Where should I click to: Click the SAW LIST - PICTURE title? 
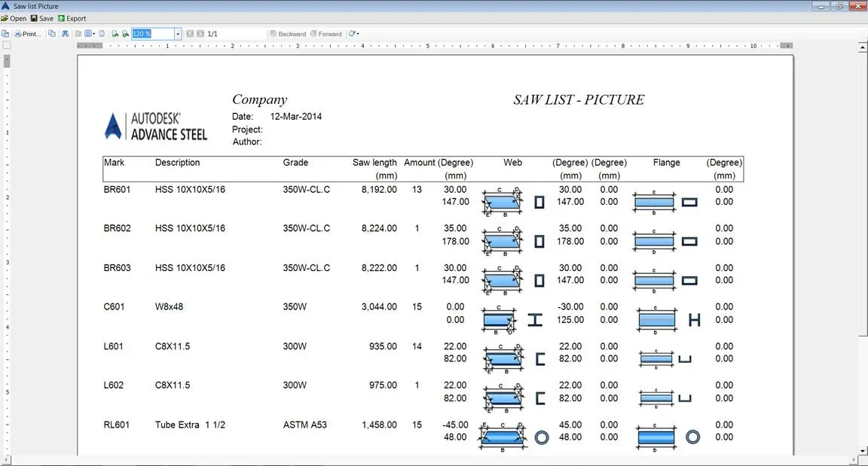click(579, 99)
